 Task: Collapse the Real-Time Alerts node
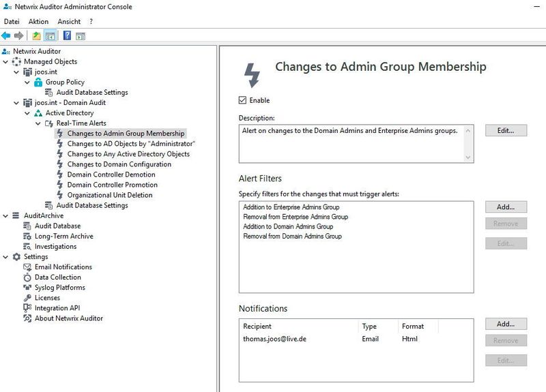pos(38,123)
